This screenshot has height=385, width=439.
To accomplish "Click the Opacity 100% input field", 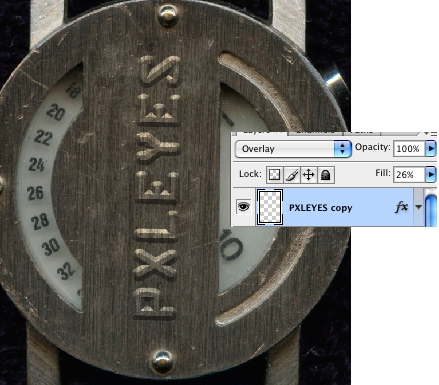I will (409, 148).
